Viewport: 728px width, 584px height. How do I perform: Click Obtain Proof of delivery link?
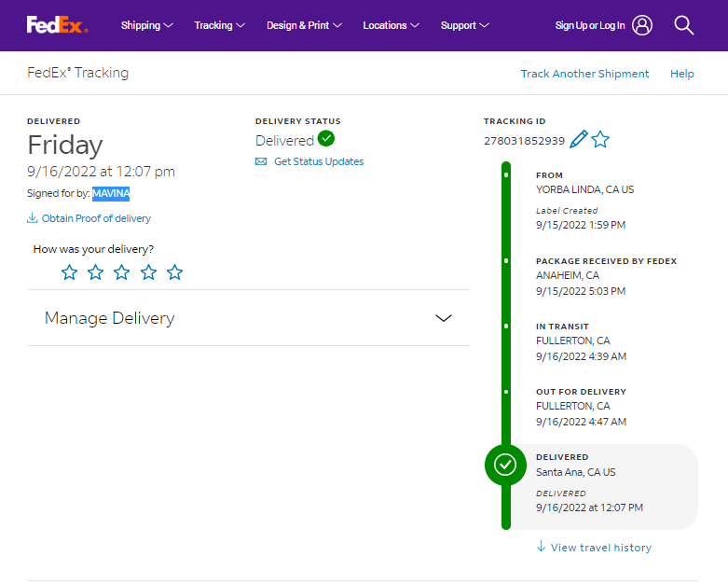click(x=96, y=218)
